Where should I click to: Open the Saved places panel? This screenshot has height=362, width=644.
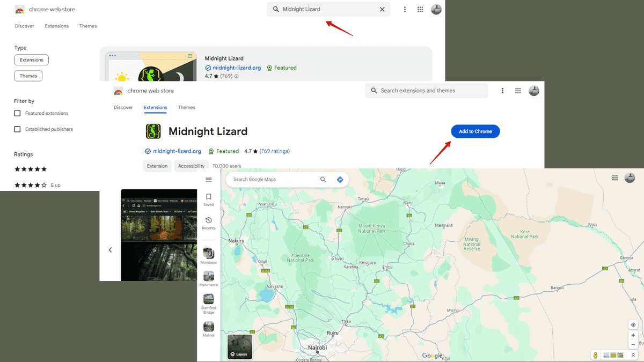coord(209,198)
